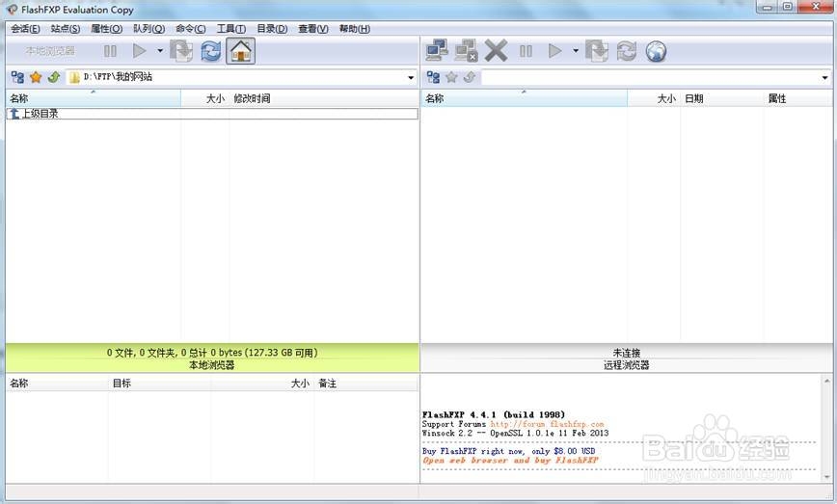Click the remote disconnect computers icon
Viewport: 837px width, 504px height.
(x=466, y=51)
